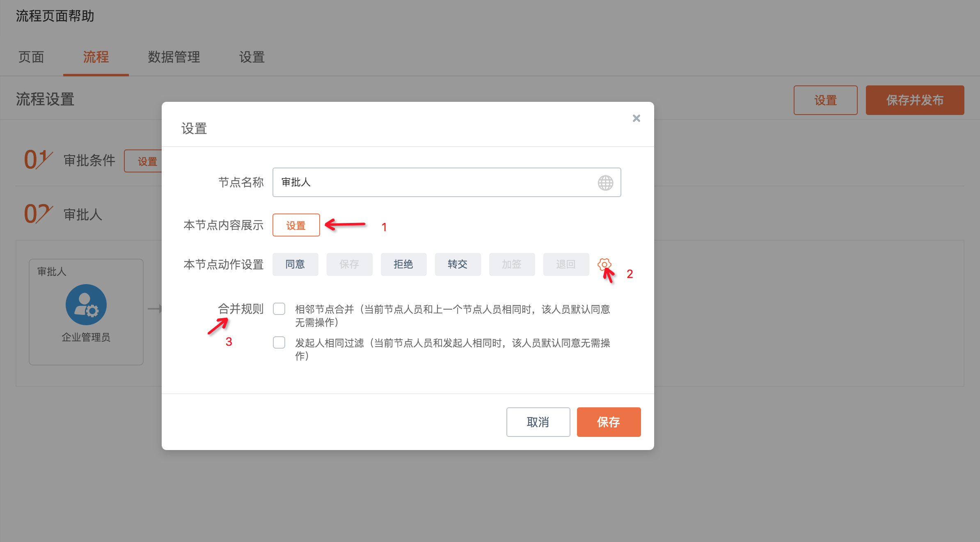Open the top 设置 tab
The width and height of the screenshot is (980, 542).
click(252, 57)
